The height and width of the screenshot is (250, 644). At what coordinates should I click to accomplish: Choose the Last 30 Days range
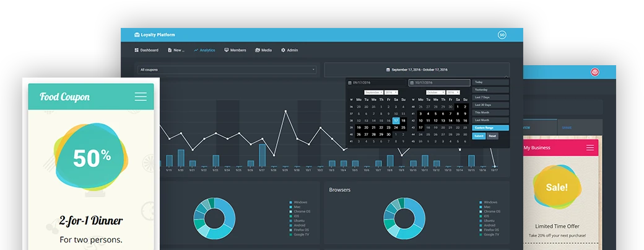490,105
